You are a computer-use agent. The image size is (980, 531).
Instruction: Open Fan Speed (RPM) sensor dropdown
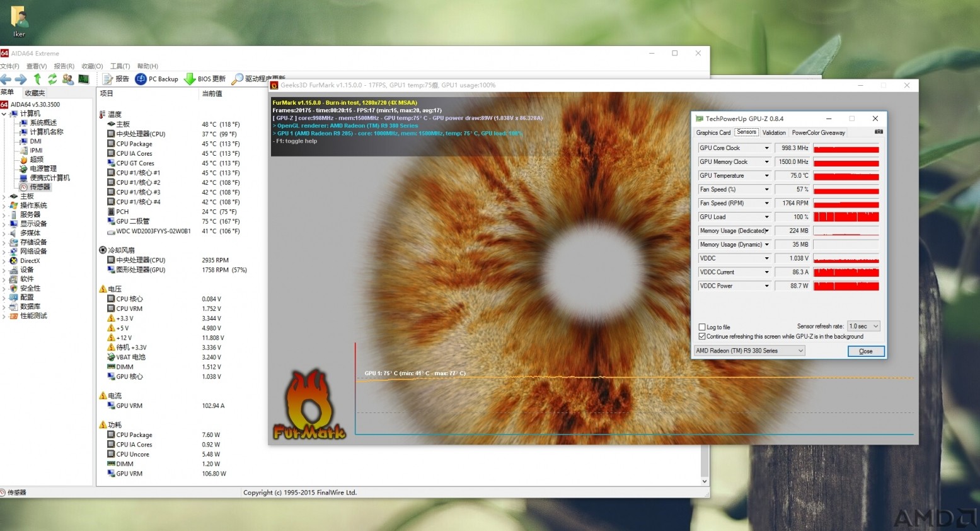coord(766,203)
